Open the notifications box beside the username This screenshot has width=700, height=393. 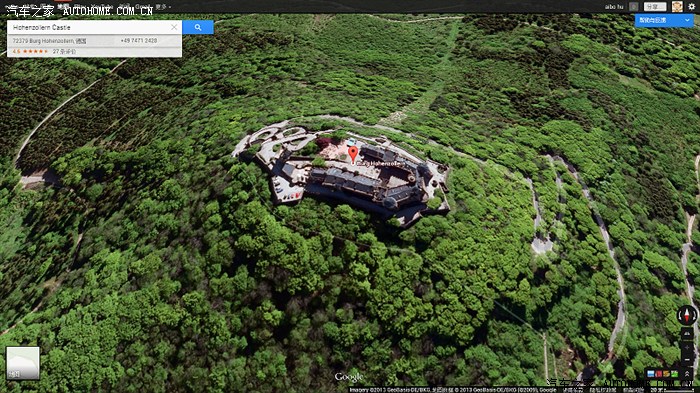coord(633,6)
